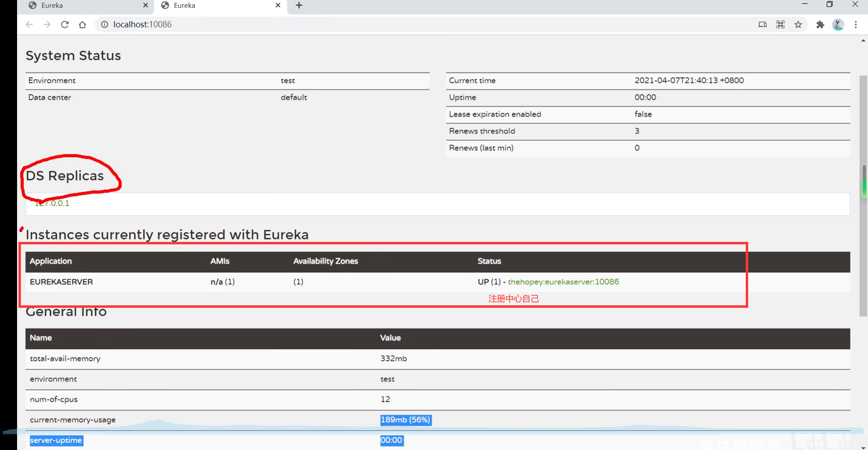Reload the Eureka page
The height and width of the screenshot is (450, 868).
click(x=65, y=24)
